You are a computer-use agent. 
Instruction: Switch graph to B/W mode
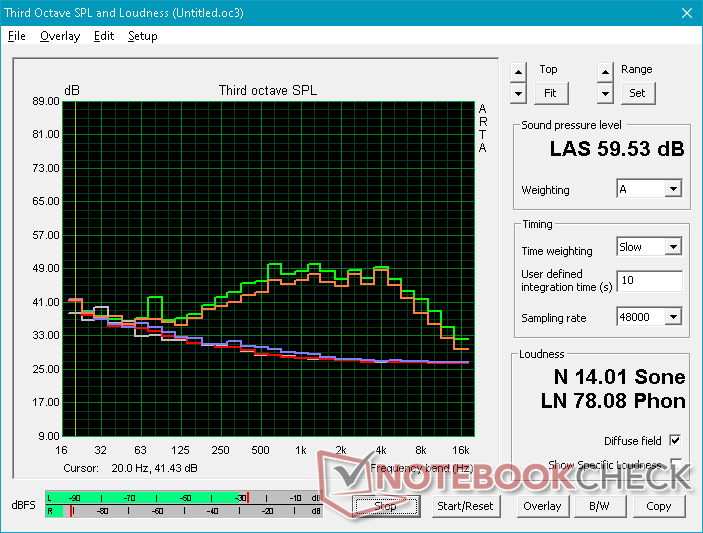coord(599,506)
